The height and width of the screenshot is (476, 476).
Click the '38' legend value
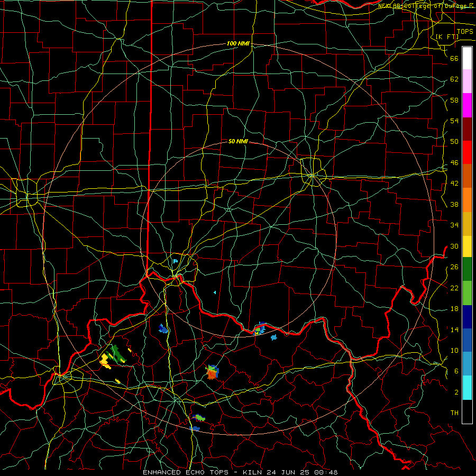pos(454,205)
